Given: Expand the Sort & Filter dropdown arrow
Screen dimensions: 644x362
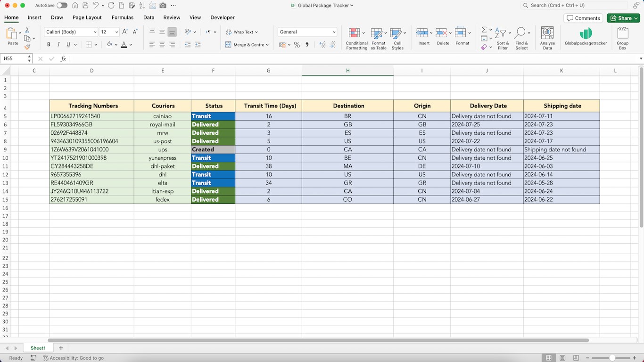Looking at the screenshot, I should pos(510,33).
